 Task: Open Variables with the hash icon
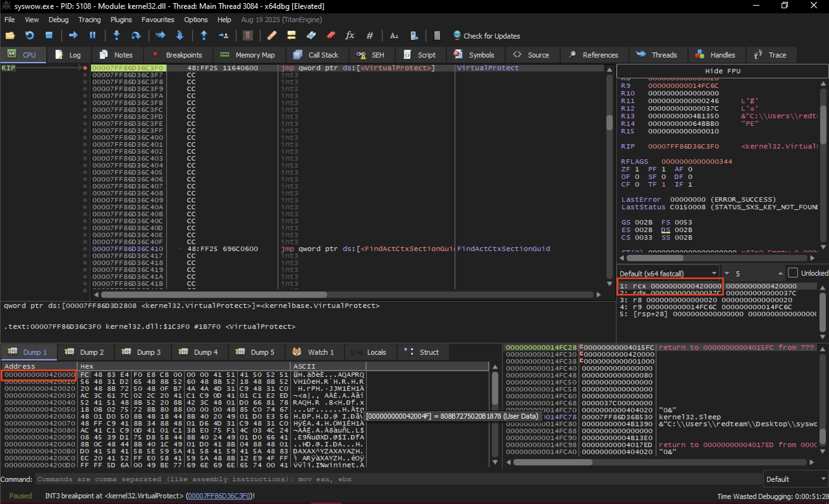370,36
